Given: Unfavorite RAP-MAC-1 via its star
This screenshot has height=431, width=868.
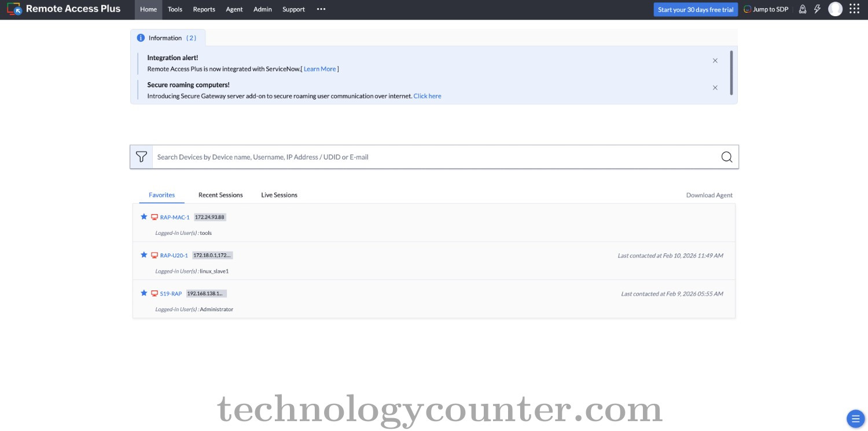Looking at the screenshot, I should (x=144, y=217).
